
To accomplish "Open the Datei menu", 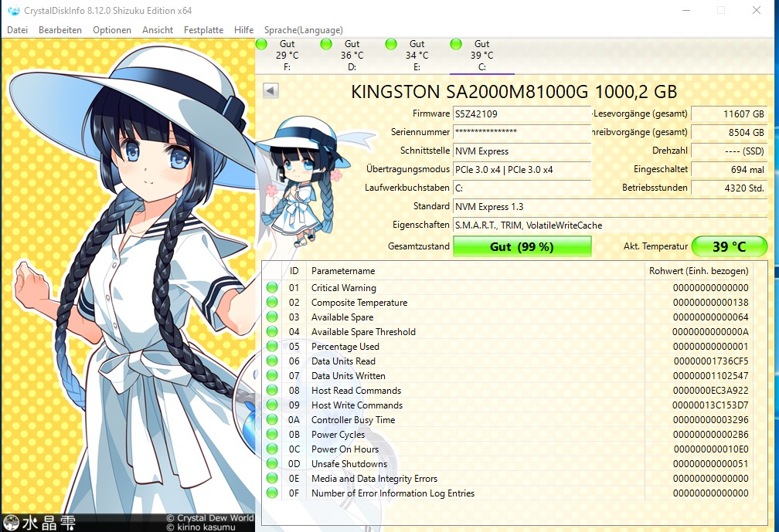I will (17, 30).
